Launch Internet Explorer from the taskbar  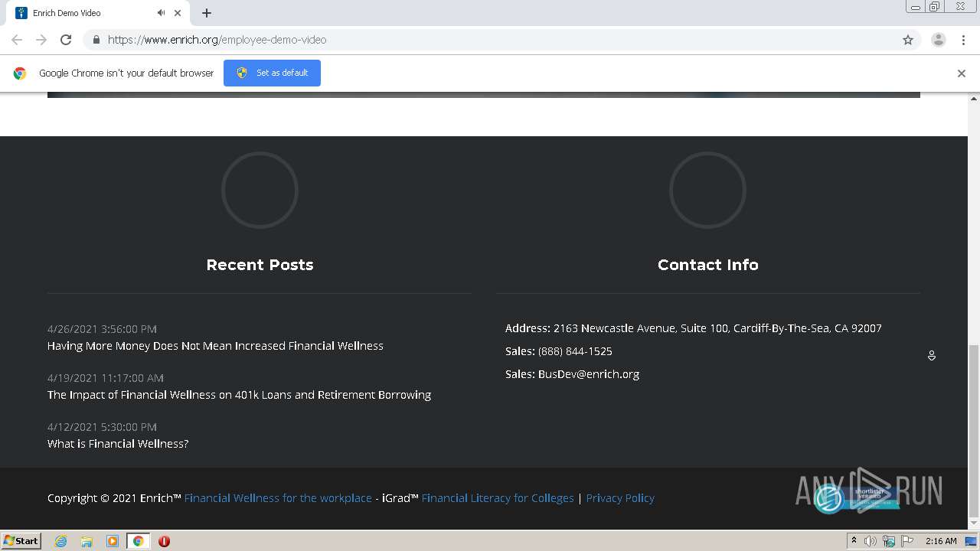point(61,541)
